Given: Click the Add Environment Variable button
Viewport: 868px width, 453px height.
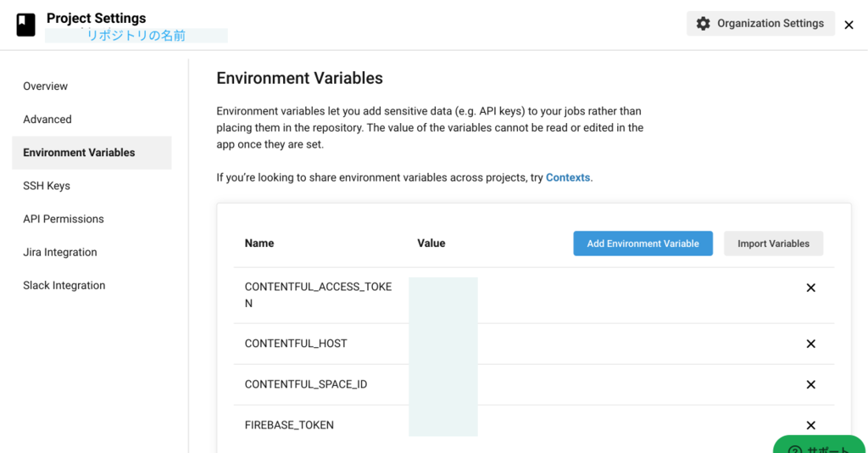Looking at the screenshot, I should [x=643, y=243].
